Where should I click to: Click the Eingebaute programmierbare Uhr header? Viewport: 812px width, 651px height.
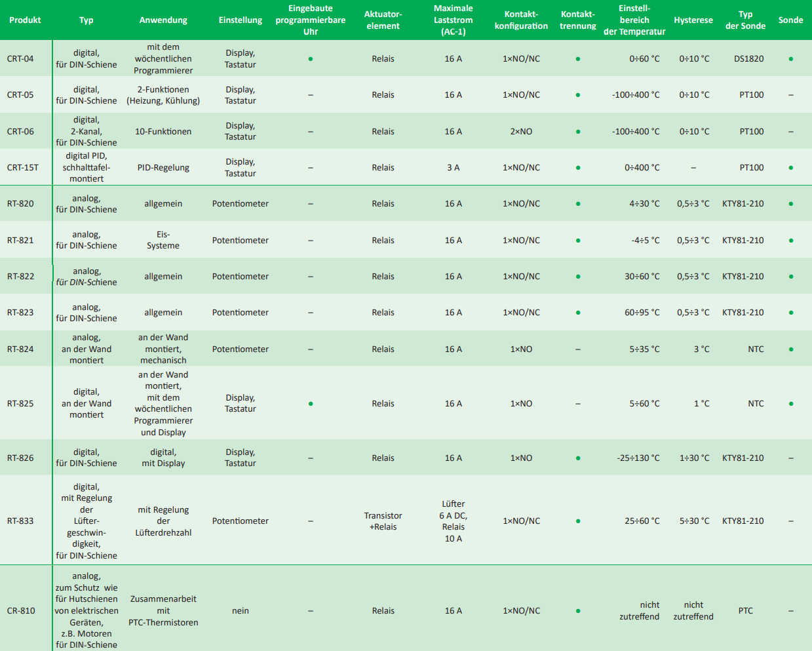tap(311, 20)
